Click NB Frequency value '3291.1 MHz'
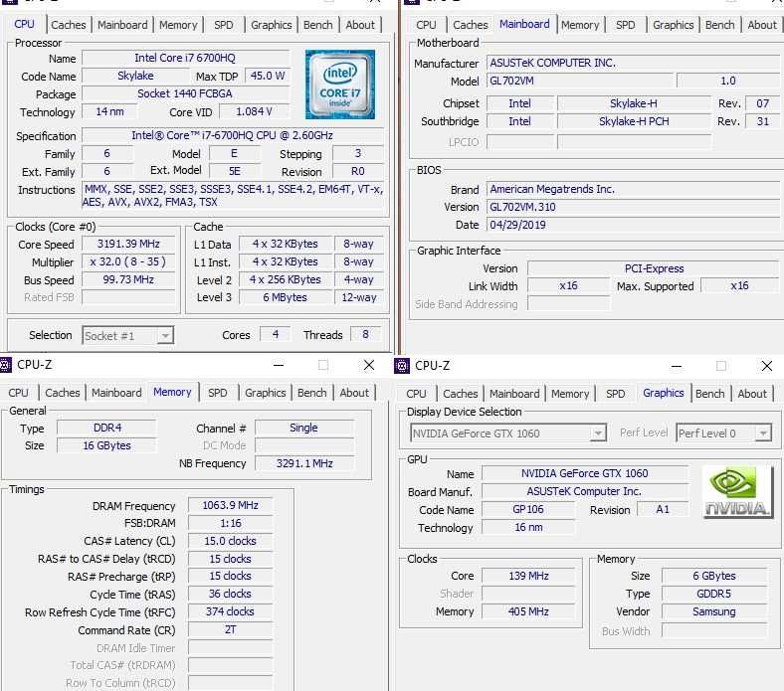This screenshot has height=691, width=784. pos(304,463)
